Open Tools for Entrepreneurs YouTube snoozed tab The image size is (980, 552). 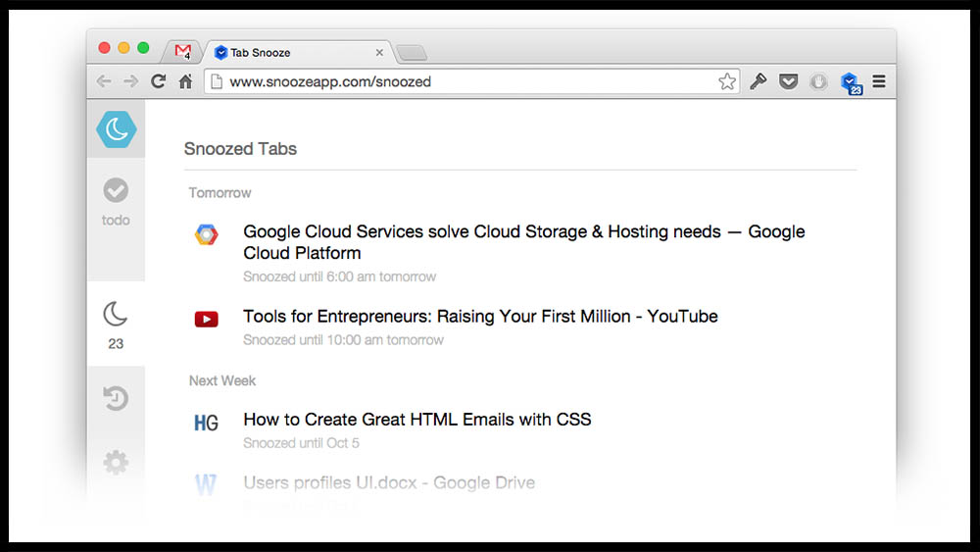tap(480, 317)
